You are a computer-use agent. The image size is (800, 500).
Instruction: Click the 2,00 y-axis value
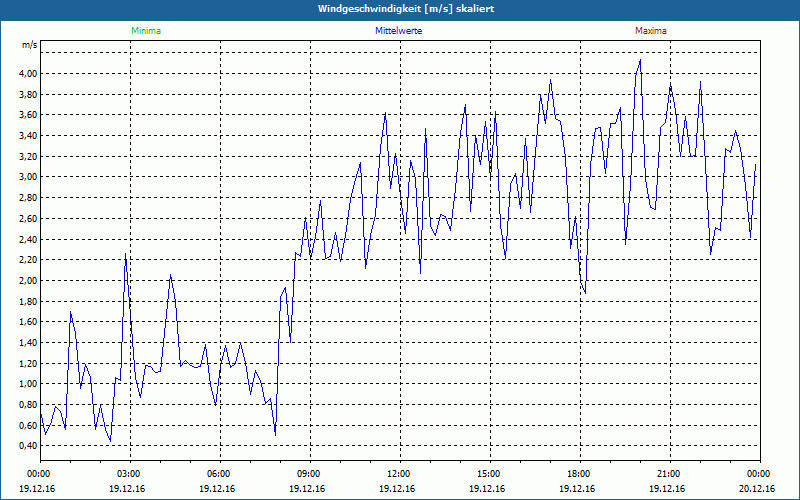29,281
